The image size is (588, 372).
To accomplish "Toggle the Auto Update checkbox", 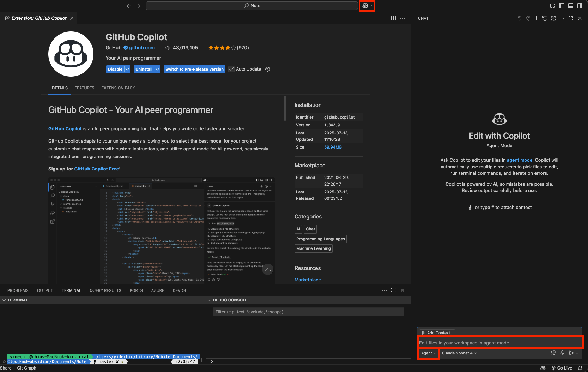I will (x=231, y=69).
